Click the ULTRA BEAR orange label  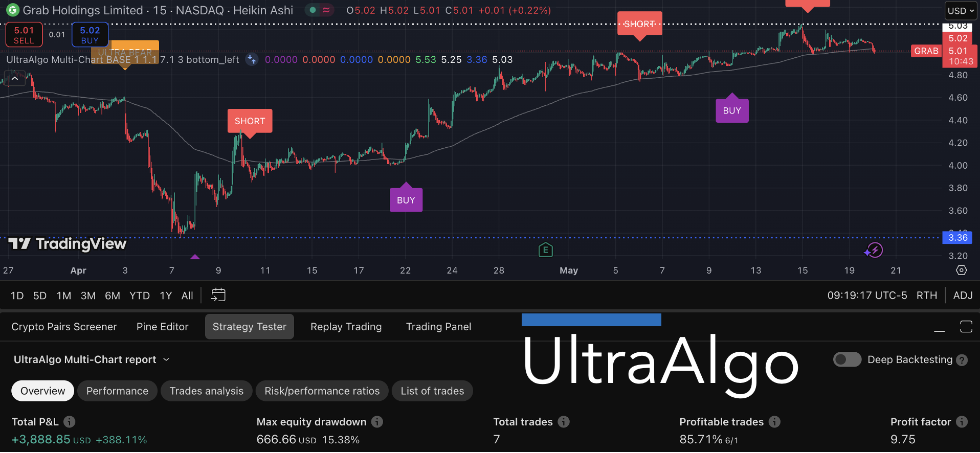pos(125,52)
